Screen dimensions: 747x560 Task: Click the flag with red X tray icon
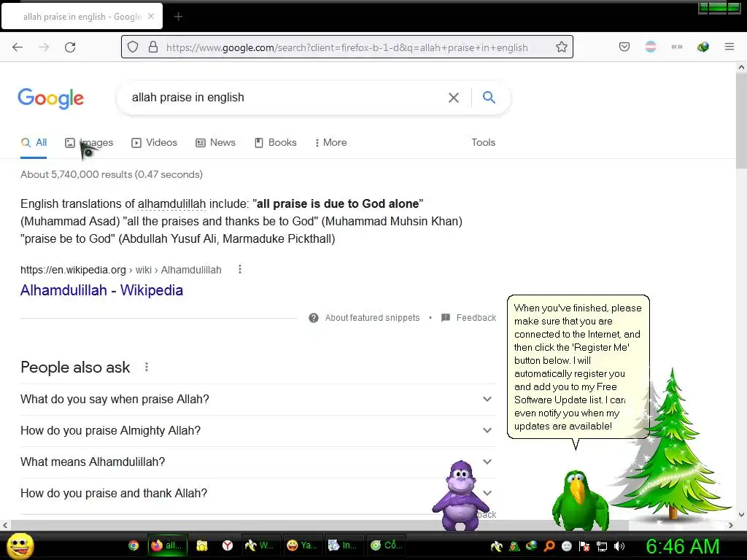[x=584, y=546]
